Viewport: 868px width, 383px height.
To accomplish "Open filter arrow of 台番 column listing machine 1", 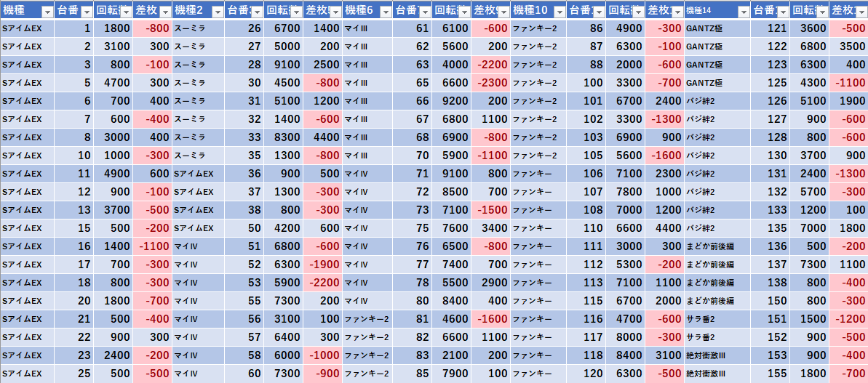I will (x=87, y=12).
